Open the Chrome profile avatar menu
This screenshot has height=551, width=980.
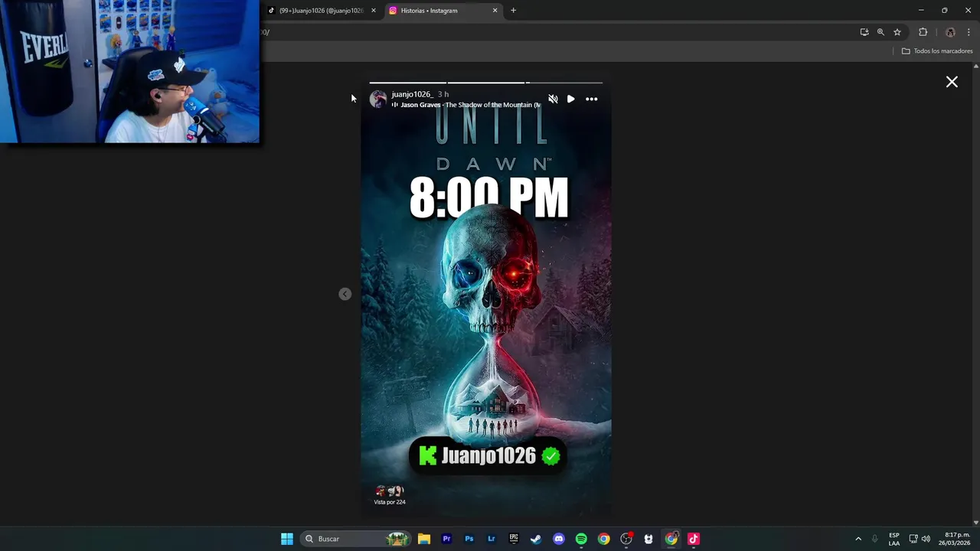950,32
